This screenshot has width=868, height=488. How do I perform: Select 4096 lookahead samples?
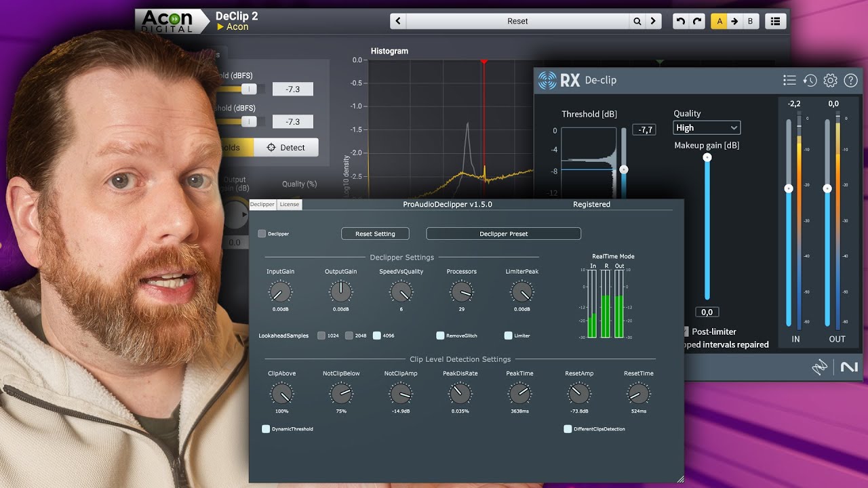point(377,335)
